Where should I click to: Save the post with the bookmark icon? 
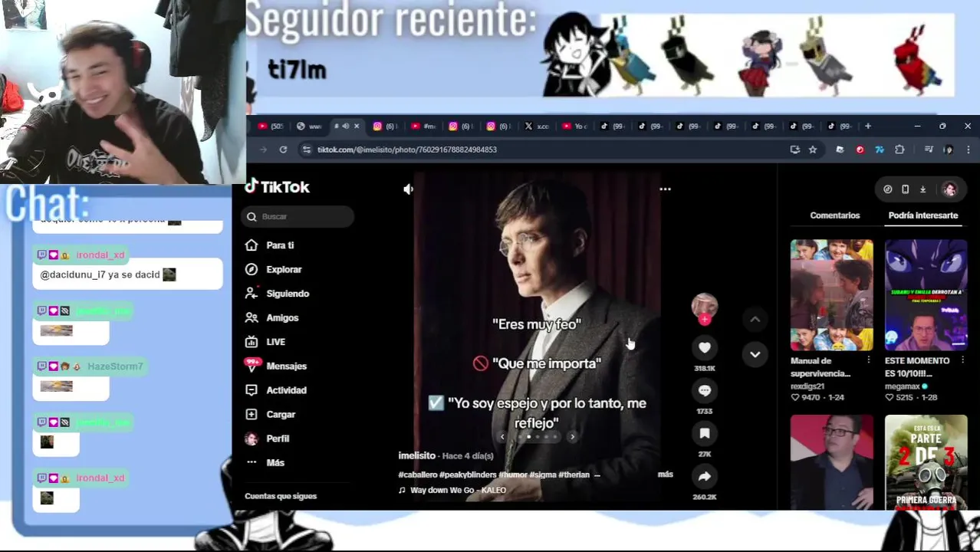pyautogui.click(x=704, y=434)
